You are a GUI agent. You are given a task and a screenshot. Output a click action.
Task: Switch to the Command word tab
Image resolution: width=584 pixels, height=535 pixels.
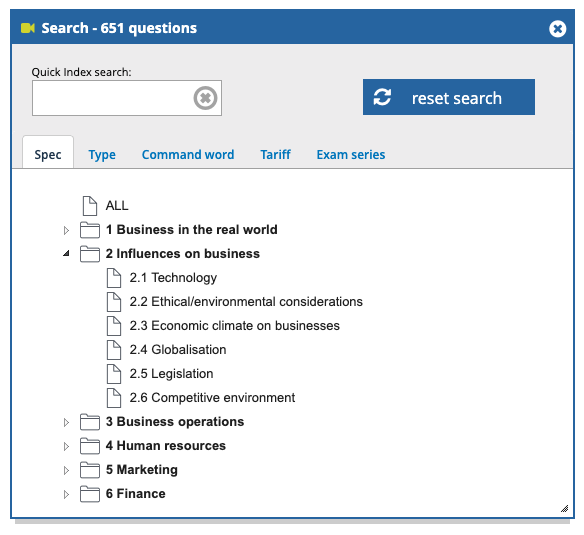coord(188,155)
